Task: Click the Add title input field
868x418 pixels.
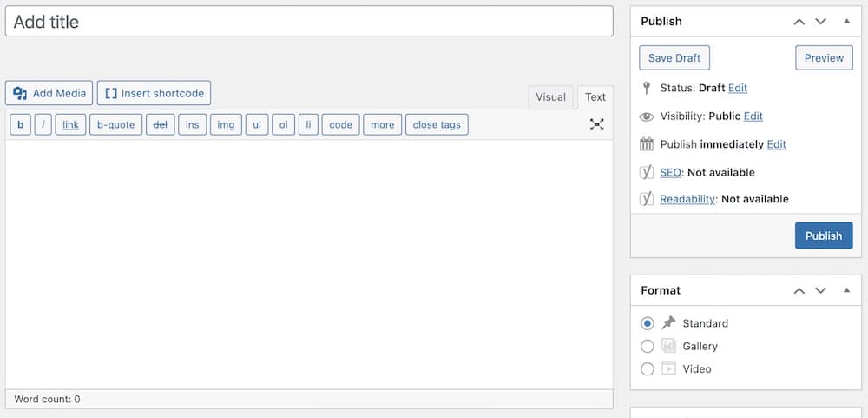Action: (309, 22)
